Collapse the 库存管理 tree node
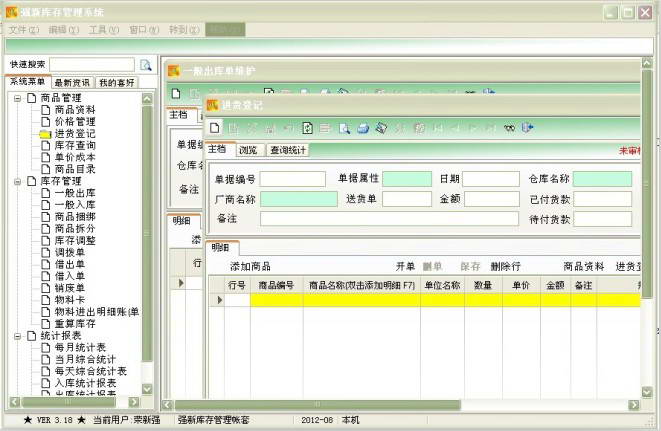The width and height of the screenshot is (661, 431). [x=18, y=181]
